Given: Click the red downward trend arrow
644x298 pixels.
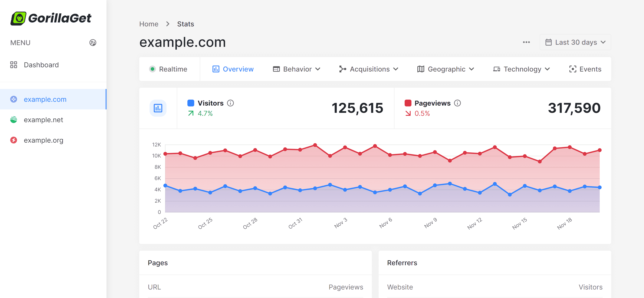Looking at the screenshot, I should [408, 113].
